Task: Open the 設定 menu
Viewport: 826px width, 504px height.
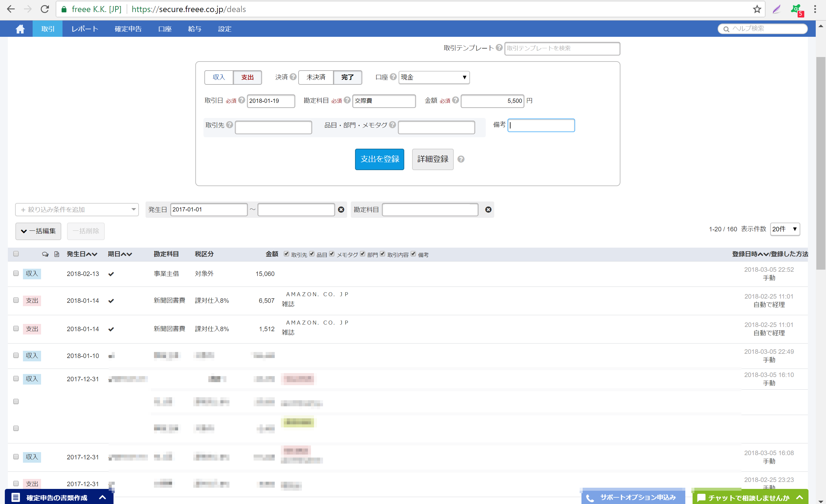Action: click(x=225, y=29)
